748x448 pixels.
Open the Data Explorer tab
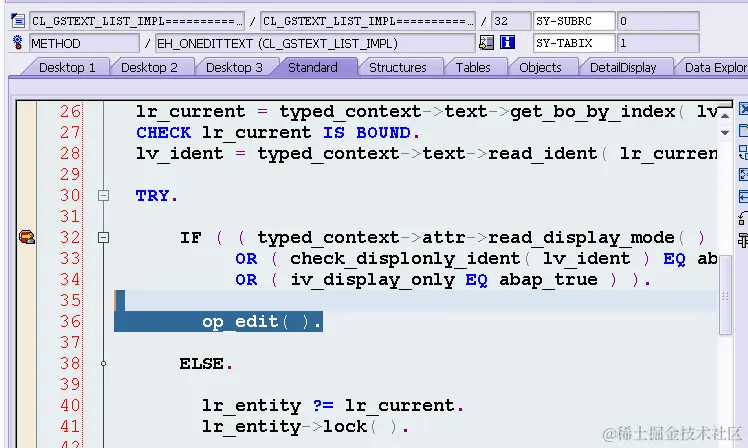(715, 67)
